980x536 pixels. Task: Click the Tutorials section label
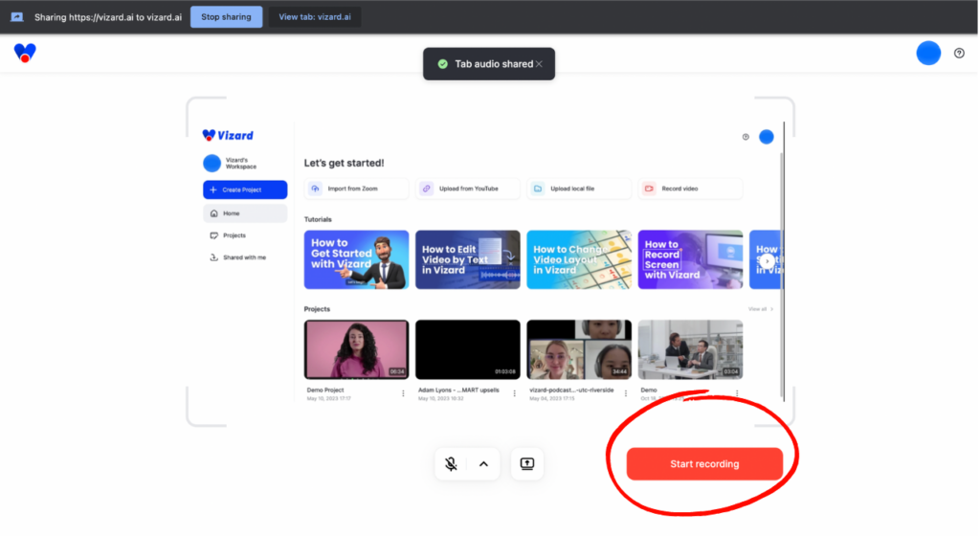[318, 219]
